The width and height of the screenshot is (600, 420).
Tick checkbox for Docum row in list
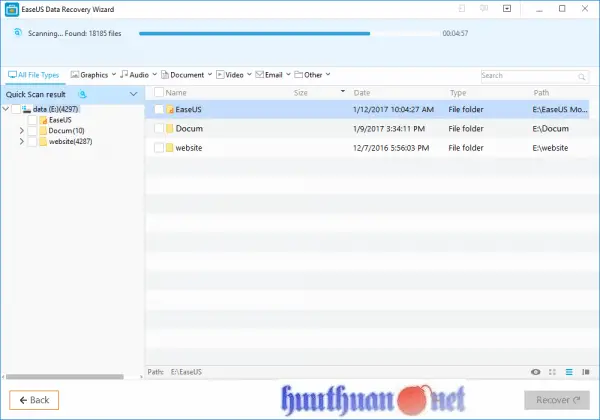[159, 128]
